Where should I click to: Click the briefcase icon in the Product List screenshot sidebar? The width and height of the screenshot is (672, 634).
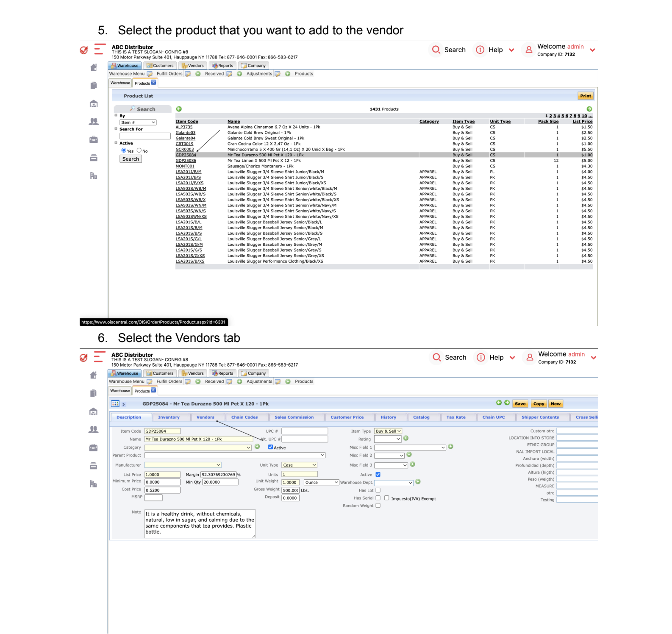pos(94,139)
